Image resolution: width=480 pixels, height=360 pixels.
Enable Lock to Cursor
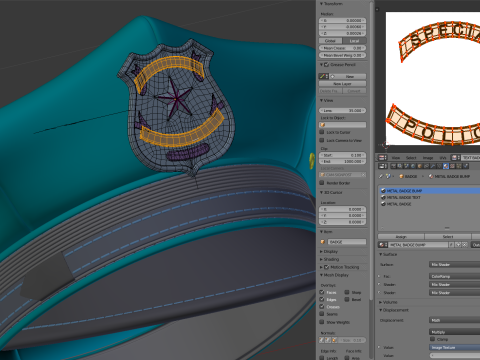point(322,132)
